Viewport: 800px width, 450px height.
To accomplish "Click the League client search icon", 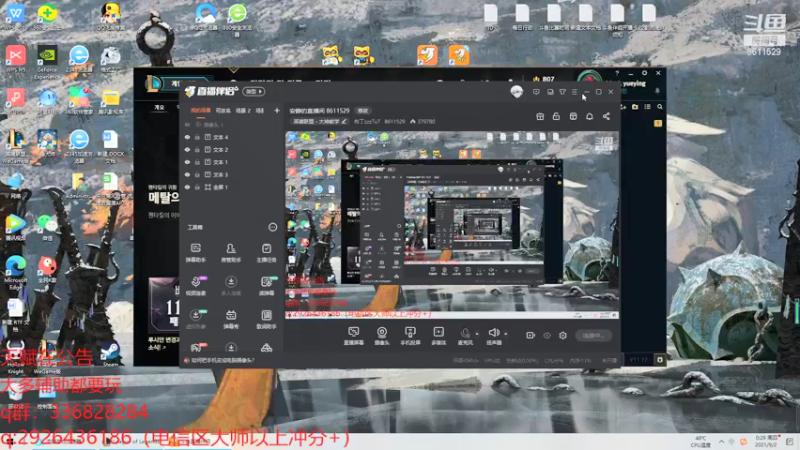I will coord(660,107).
